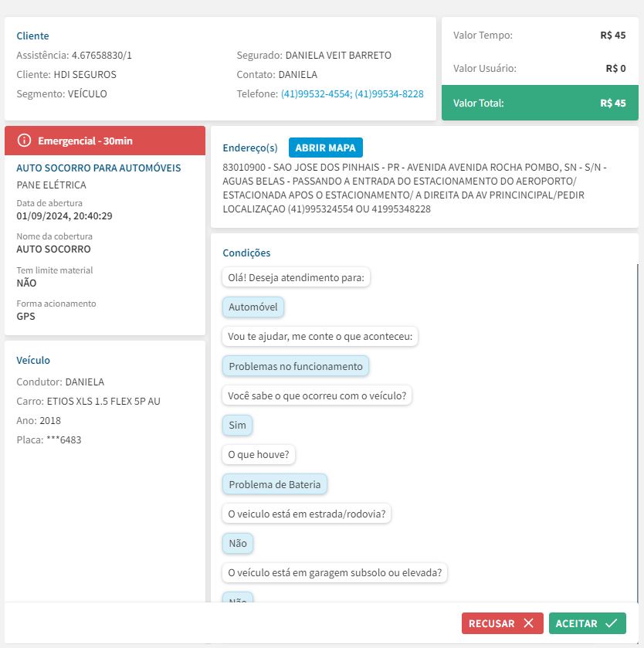Click the Sim answer bubble
The width and height of the screenshot is (644, 648).
237,425
